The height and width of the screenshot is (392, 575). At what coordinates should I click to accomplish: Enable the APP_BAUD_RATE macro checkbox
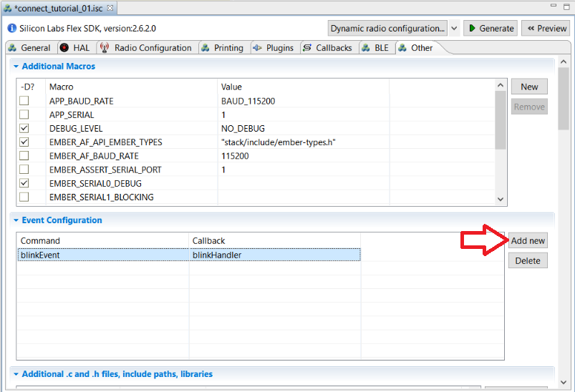(24, 101)
